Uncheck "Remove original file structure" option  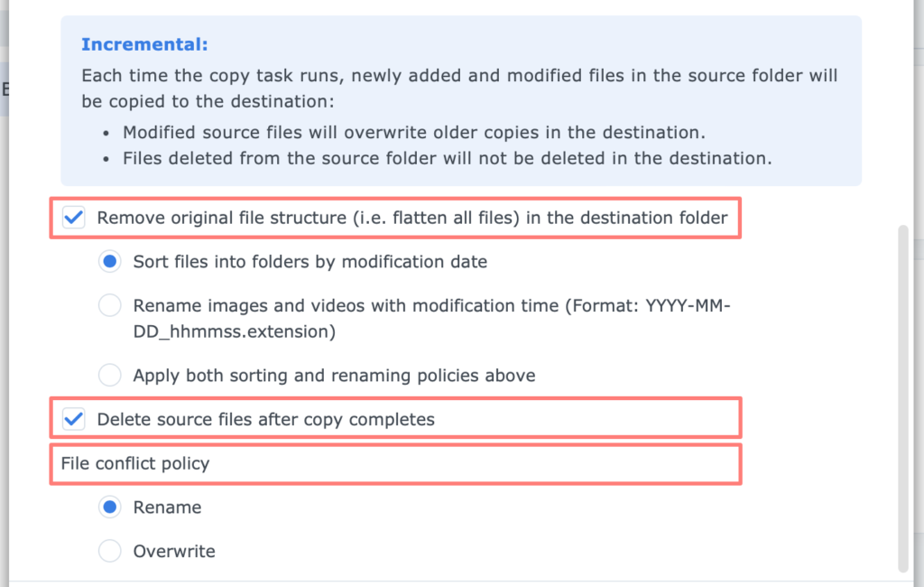click(73, 218)
